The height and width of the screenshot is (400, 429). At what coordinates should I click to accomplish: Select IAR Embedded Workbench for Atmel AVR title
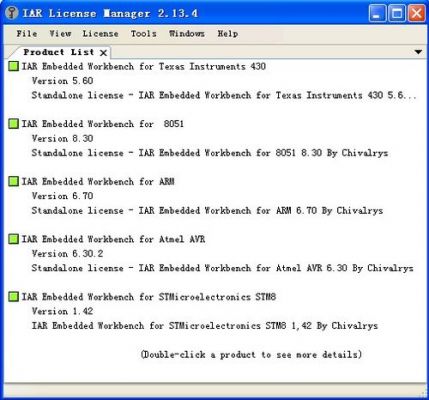coord(113,239)
